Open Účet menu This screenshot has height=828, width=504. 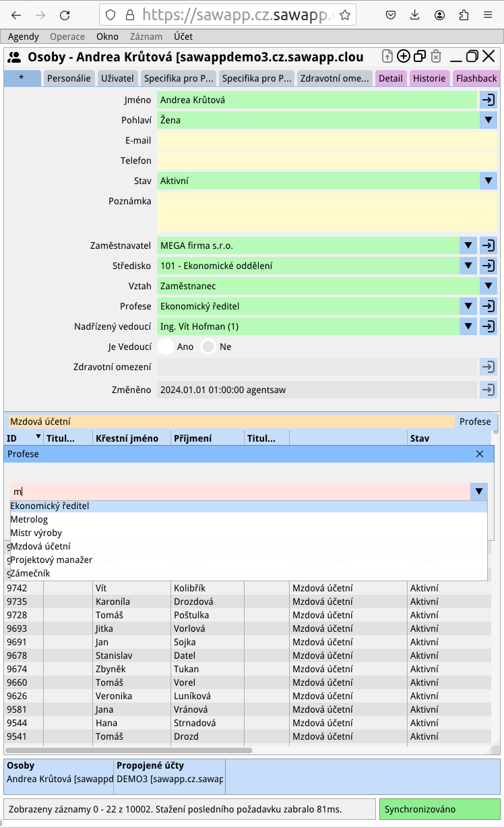tap(183, 36)
